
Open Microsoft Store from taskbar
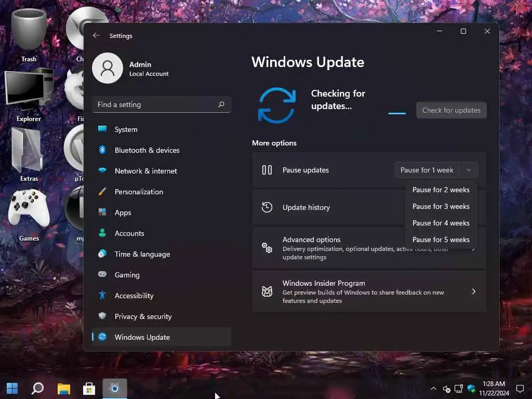89,388
